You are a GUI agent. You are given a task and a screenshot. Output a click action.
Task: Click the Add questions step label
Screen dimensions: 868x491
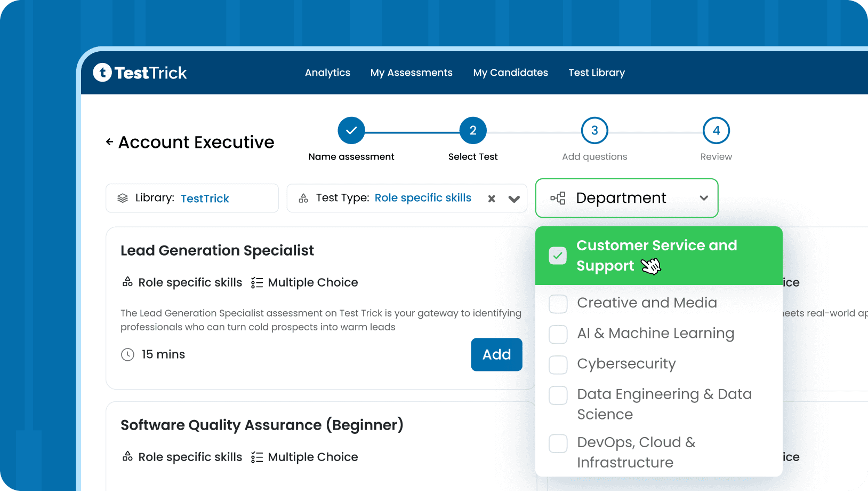click(594, 157)
